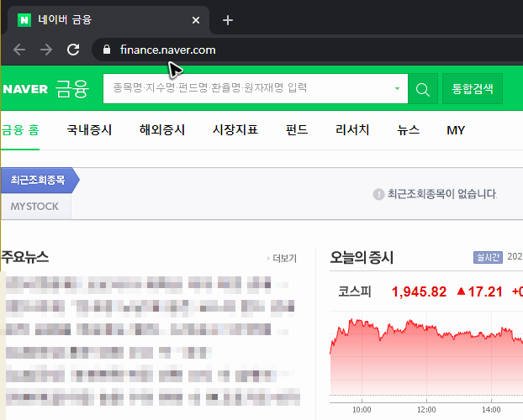Click the 실시간 badge
This screenshot has width=523, height=420.
tap(488, 257)
